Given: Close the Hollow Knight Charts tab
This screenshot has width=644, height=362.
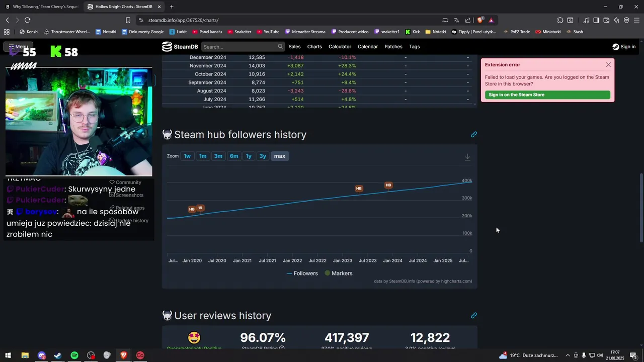Looking at the screenshot, I should click(159, 7).
